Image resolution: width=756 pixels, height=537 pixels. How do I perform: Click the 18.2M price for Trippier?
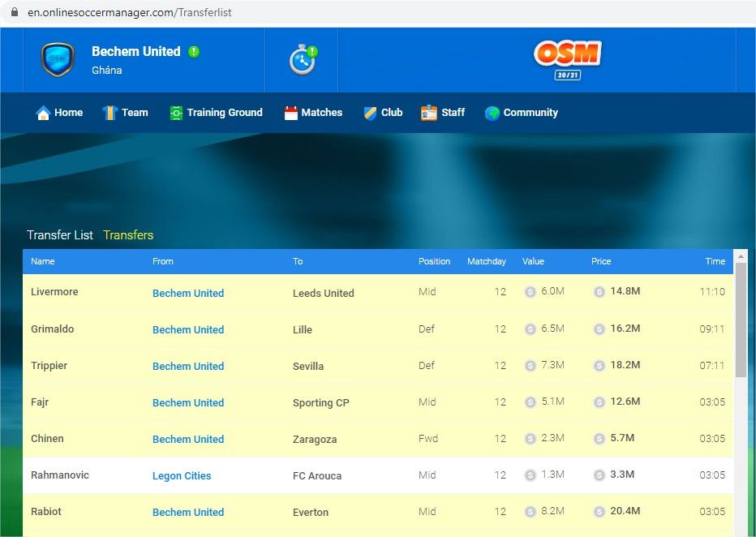pos(625,365)
